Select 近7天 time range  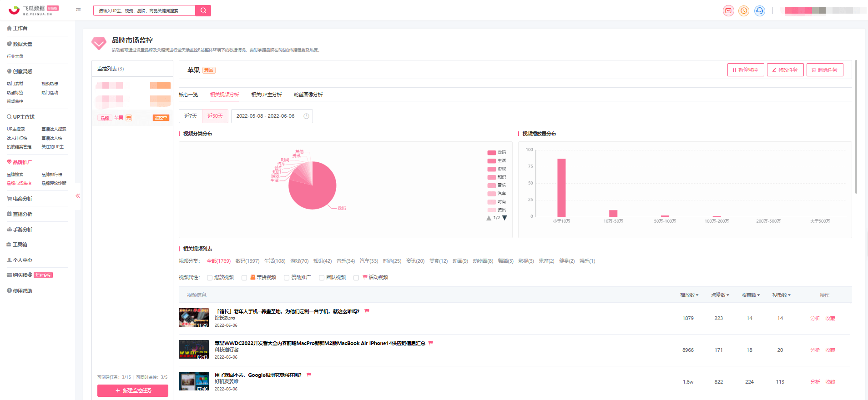pyautogui.click(x=191, y=116)
